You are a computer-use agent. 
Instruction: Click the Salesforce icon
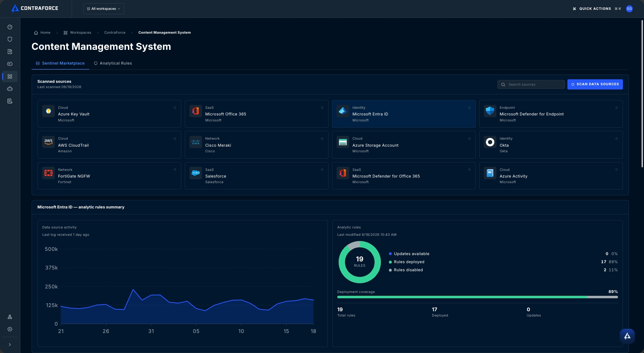click(x=196, y=173)
